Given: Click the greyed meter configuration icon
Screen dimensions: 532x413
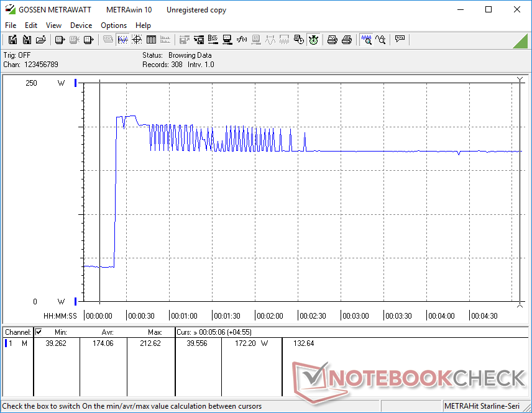Looking at the screenshot, I should tap(256, 40).
